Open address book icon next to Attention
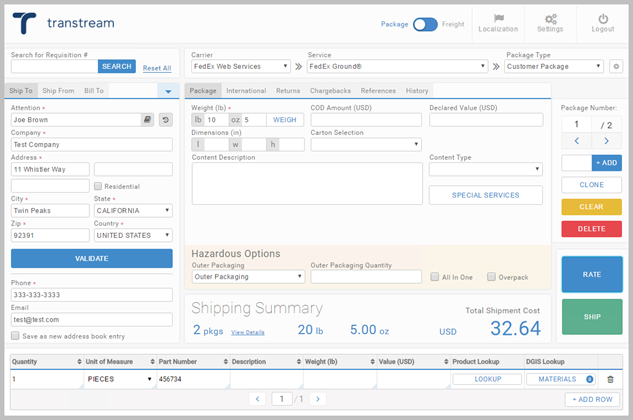 pyautogui.click(x=147, y=120)
